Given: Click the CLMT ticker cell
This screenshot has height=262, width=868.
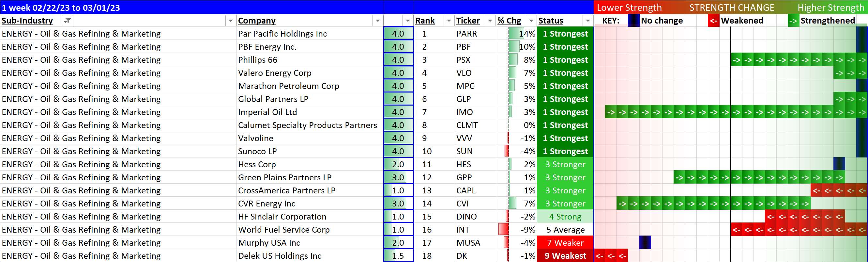Looking at the screenshot, I should tap(475, 125).
